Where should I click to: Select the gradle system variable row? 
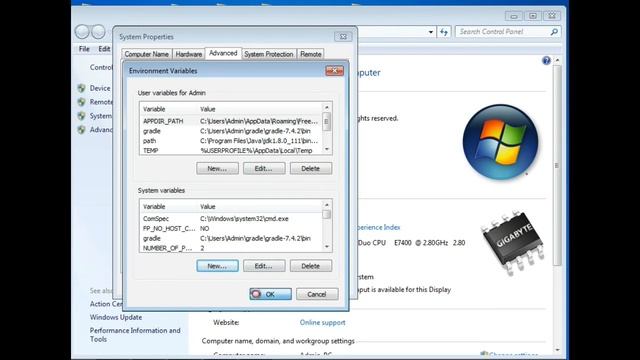tap(231, 238)
